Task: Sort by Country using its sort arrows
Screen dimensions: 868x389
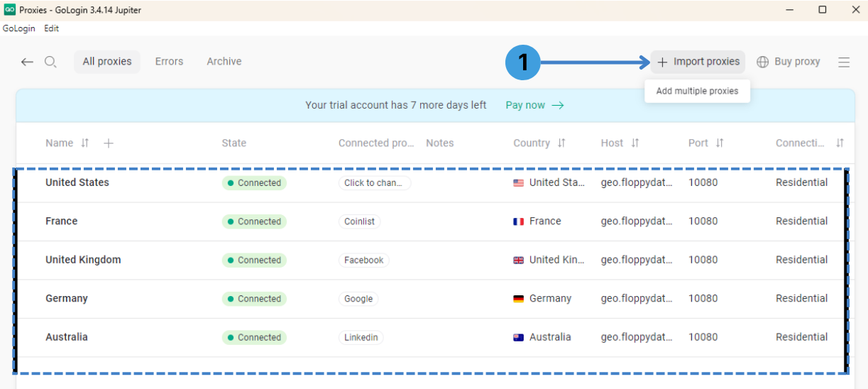Action: [x=561, y=143]
